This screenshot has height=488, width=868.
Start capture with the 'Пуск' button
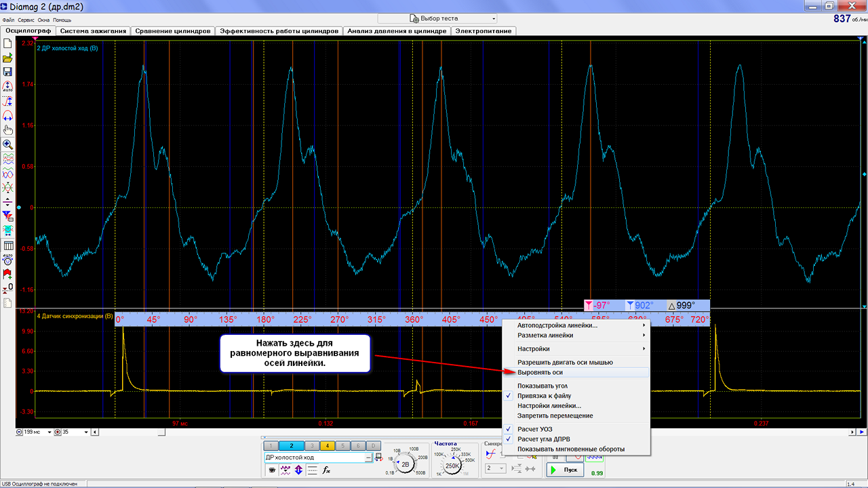566,470
